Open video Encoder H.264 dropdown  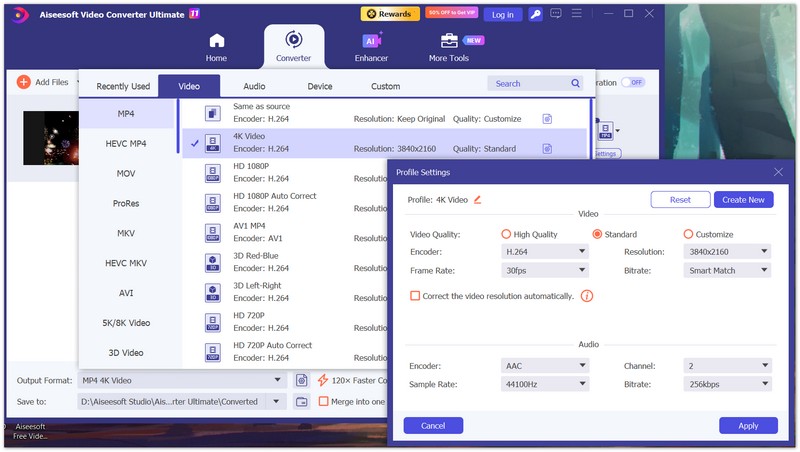pos(544,252)
